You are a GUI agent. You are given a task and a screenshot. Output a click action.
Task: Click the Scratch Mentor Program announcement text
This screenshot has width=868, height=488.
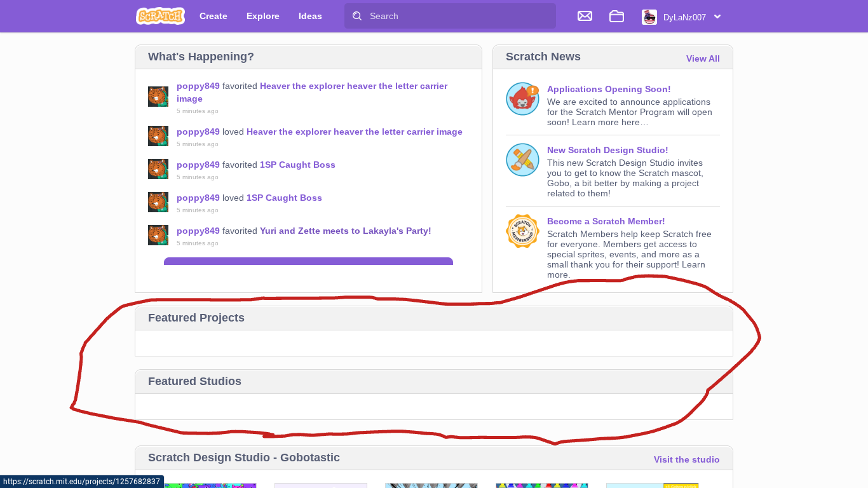[x=630, y=112]
